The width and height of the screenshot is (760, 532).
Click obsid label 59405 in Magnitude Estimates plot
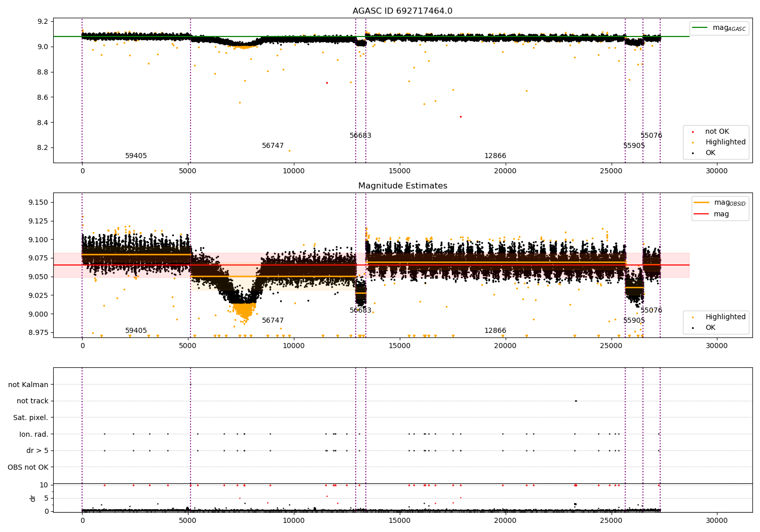(136, 331)
